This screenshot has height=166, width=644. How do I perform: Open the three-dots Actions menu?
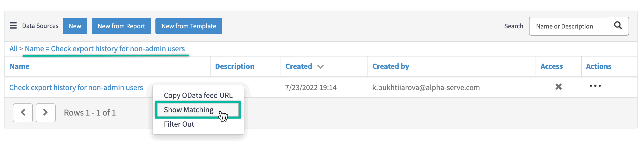[595, 86]
